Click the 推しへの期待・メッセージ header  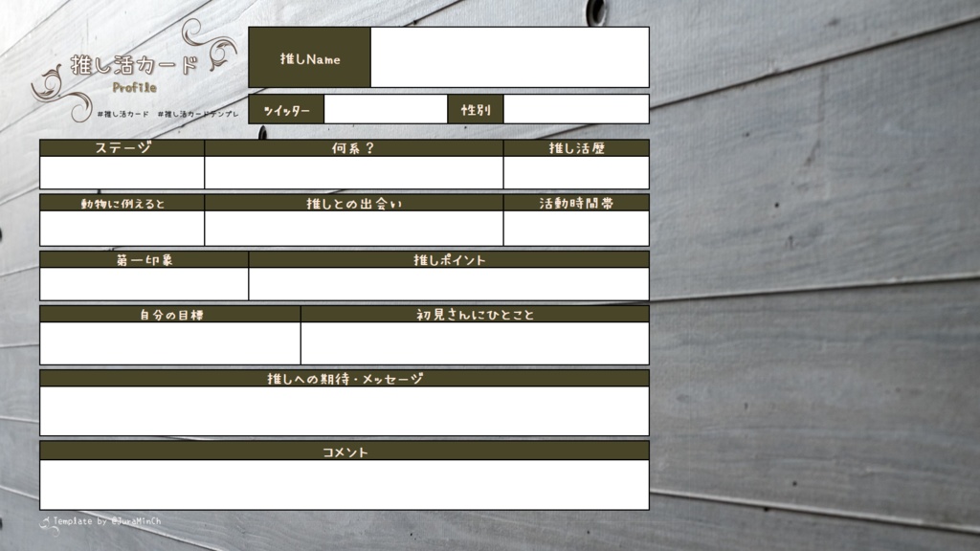(345, 379)
